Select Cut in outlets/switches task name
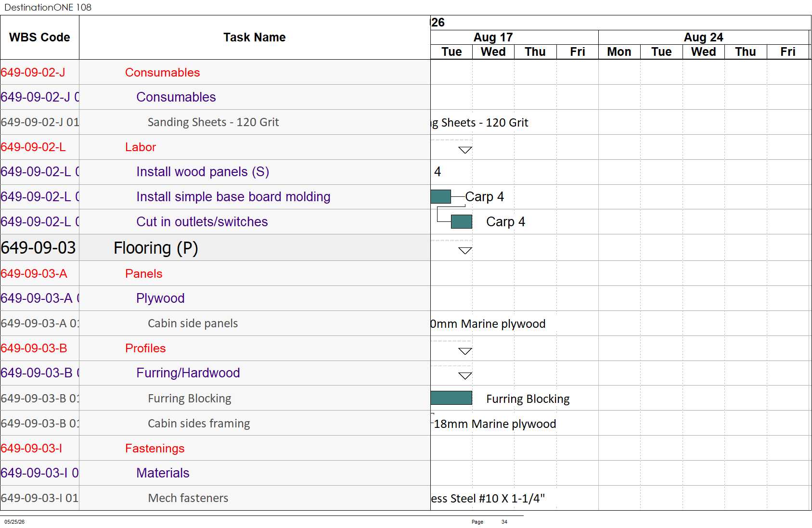 pos(202,222)
